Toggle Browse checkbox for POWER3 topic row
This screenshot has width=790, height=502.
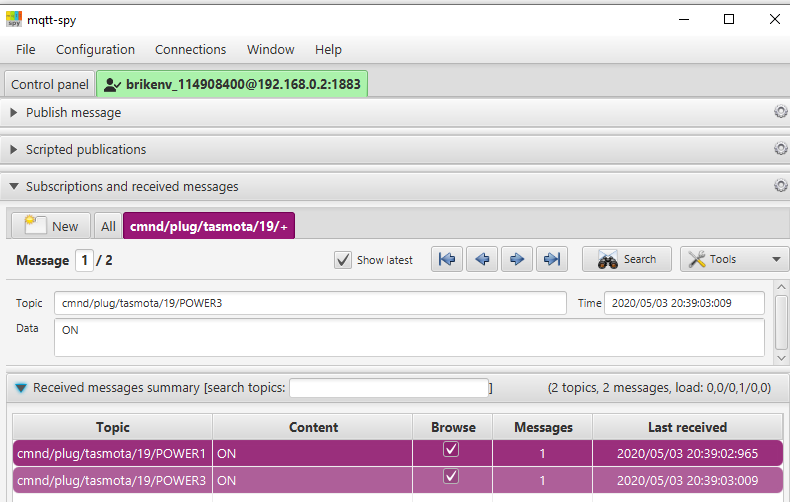pyautogui.click(x=451, y=476)
